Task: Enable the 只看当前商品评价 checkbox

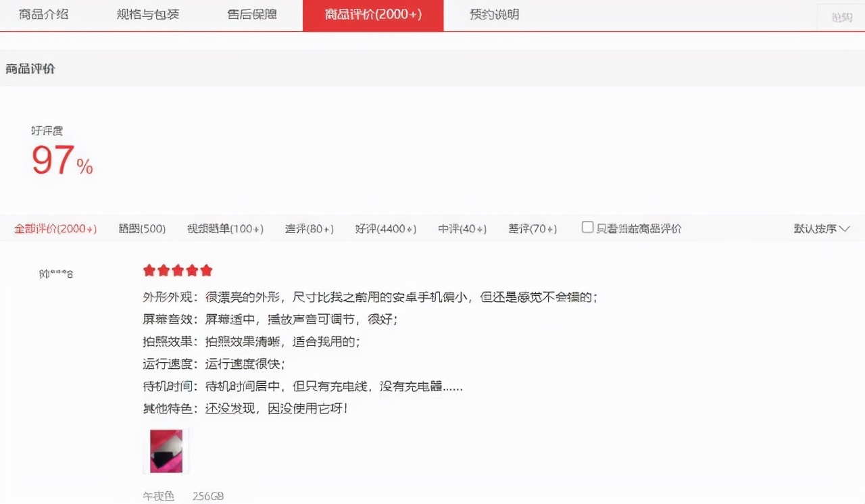Action: tap(587, 228)
